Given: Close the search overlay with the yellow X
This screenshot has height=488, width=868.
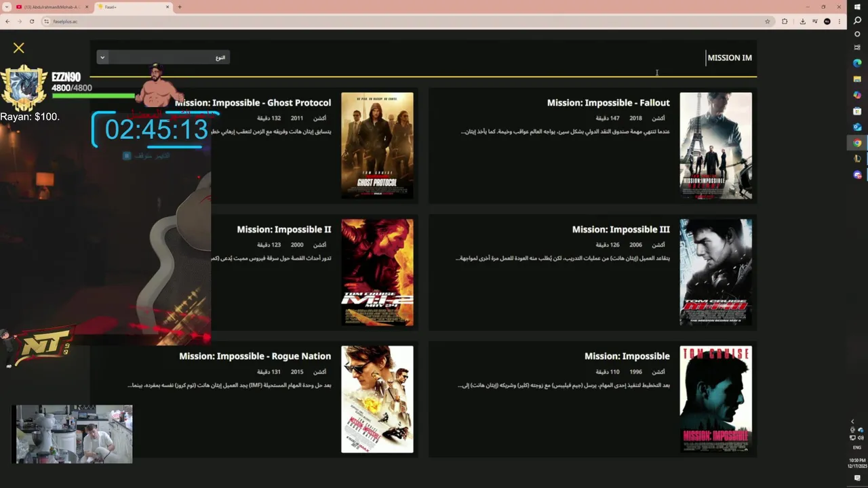Looking at the screenshot, I should [19, 48].
